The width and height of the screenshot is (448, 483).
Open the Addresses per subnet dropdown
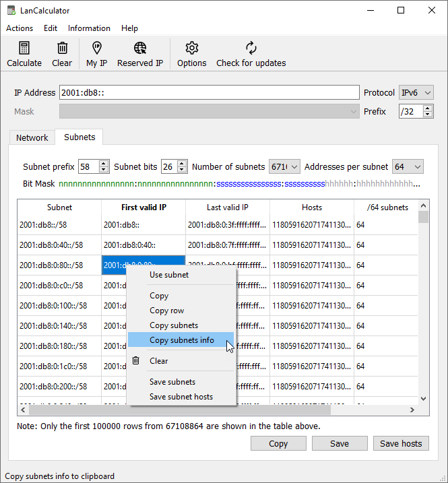(x=408, y=166)
